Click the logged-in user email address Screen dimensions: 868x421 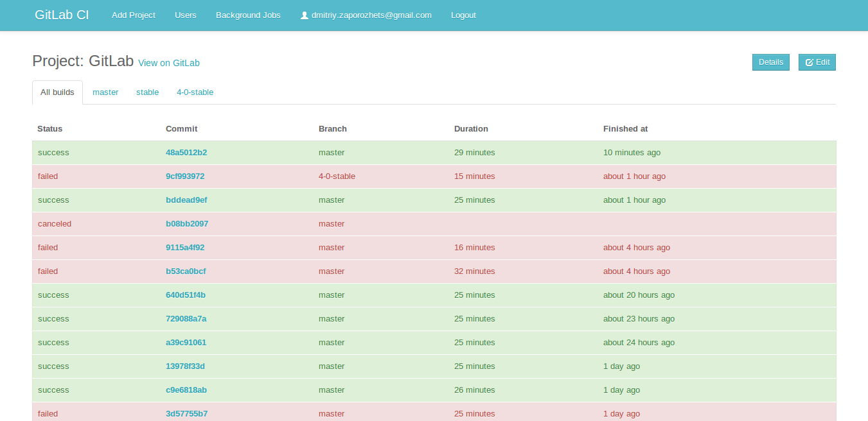click(x=371, y=15)
